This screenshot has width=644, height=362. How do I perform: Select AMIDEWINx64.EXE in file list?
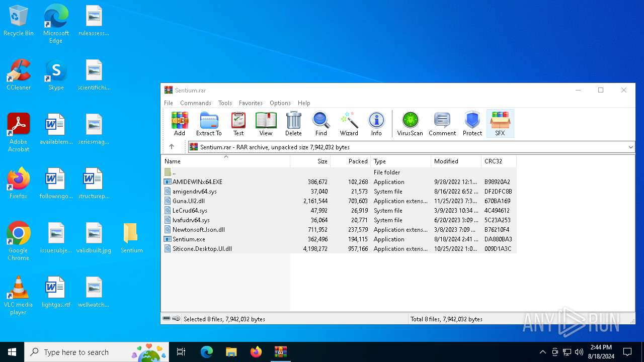click(x=339, y=182)
